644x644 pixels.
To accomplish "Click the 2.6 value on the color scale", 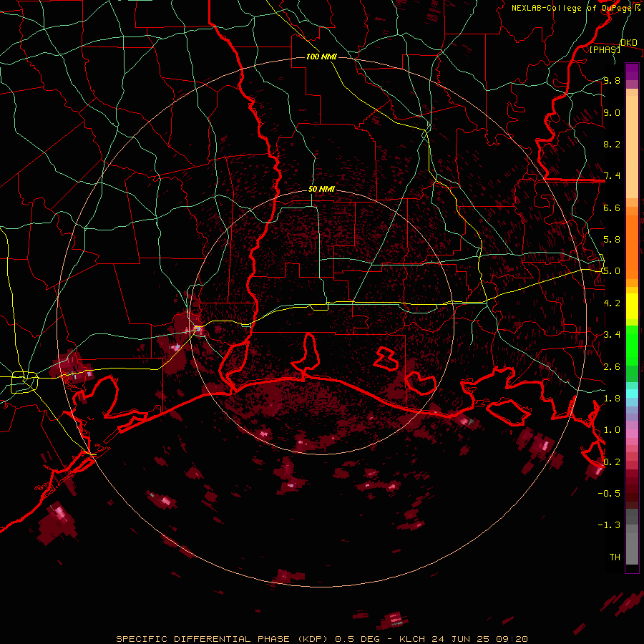I will pyautogui.click(x=612, y=366).
